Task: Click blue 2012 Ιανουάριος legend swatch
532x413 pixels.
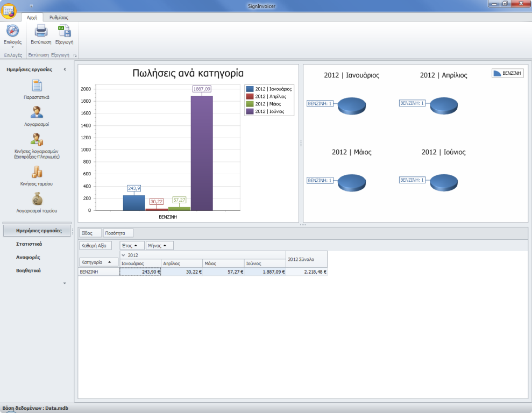Action: (x=250, y=89)
